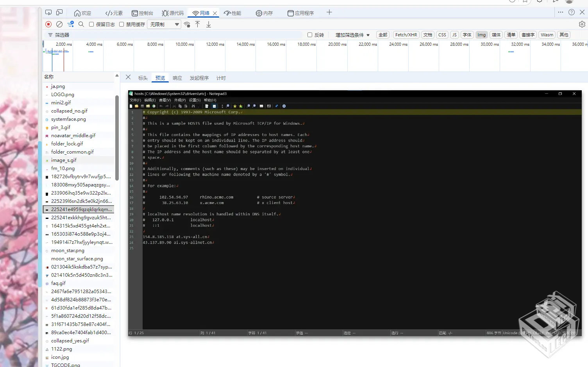588x367 pixels.
Task: Select systemface.png in the request list
Action: [x=68, y=119]
